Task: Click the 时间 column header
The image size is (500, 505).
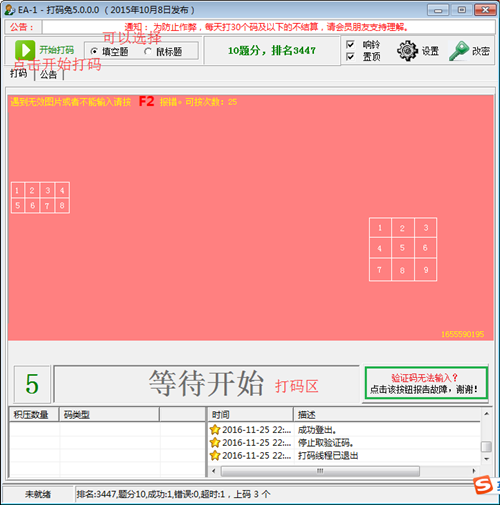Action: click(251, 415)
